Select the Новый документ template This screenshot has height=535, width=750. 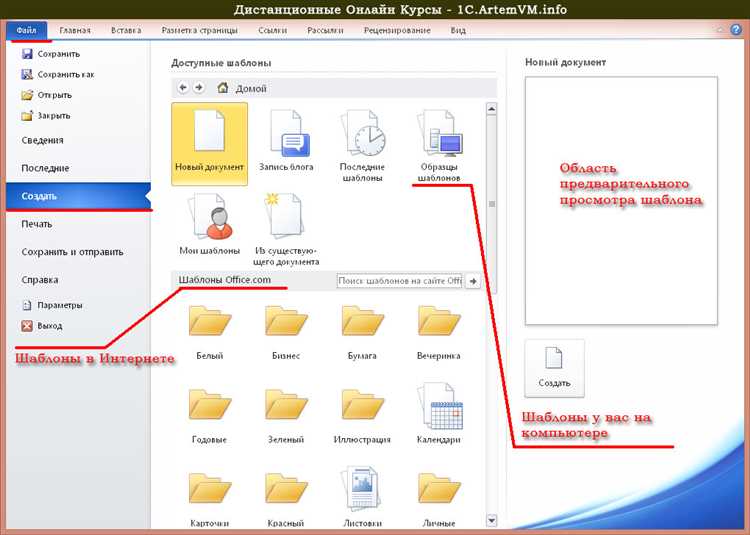(x=210, y=143)
